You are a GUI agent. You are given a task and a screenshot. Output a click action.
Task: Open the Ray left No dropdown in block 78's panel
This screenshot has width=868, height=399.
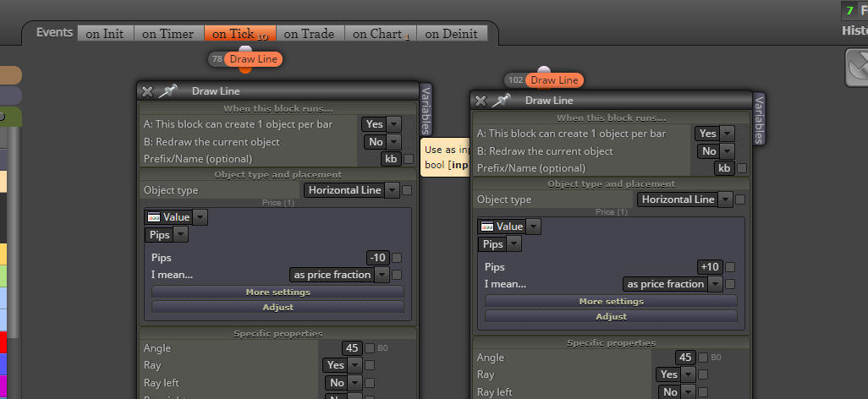pyautogui.click(x=343, y=383)
